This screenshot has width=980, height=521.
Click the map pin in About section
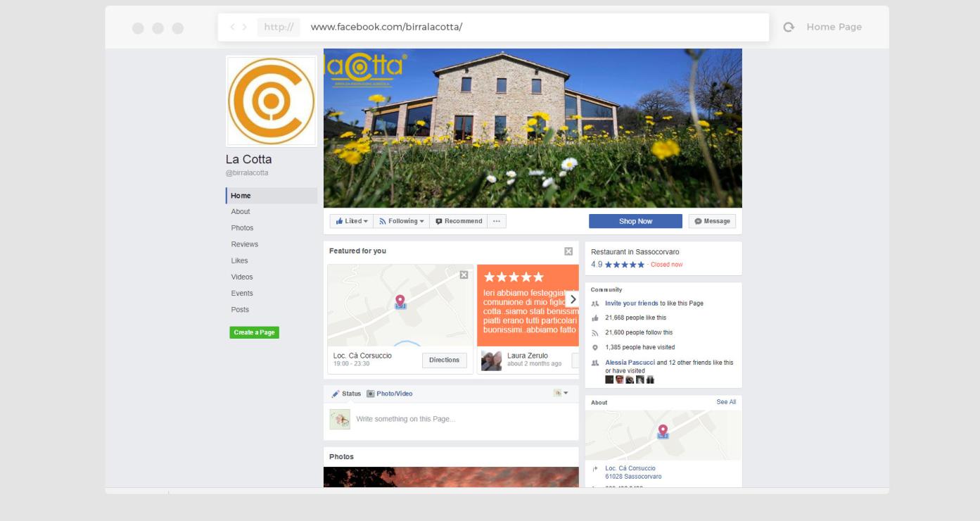pyautogui.click(x=663, y=432)
